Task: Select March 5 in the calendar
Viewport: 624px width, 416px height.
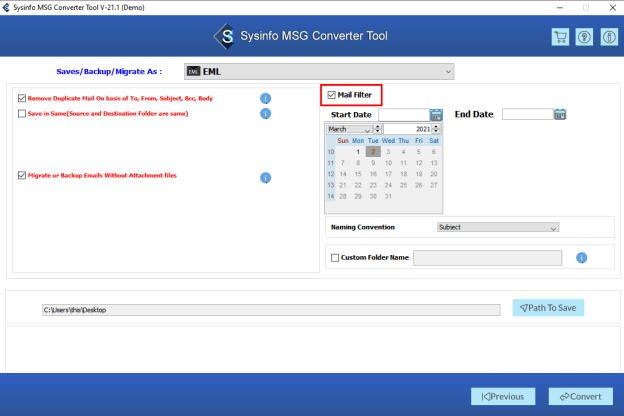Action: pos(418,152)
